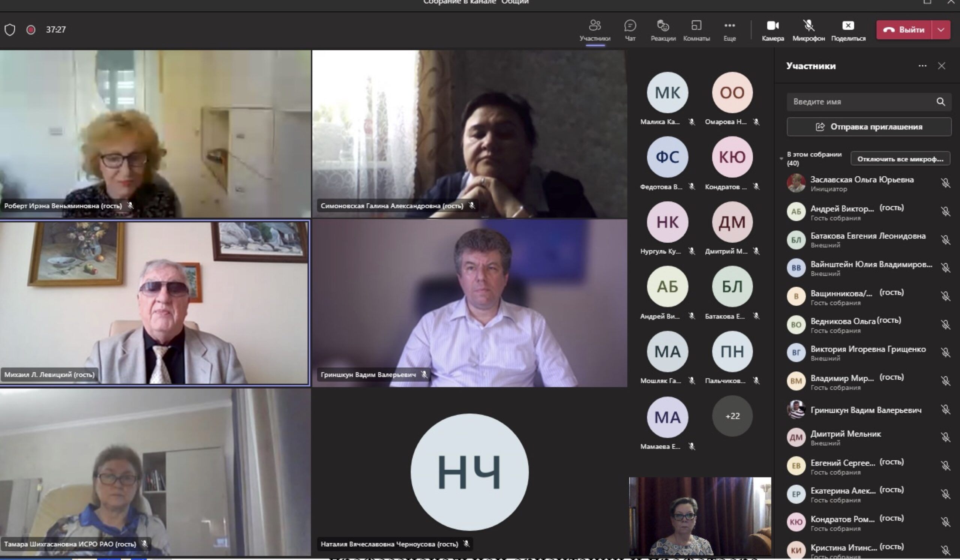Select participant Гриншкун Вадим Валерьевич in list
This screenshot has height=560, width=960.
click(865, 410)
